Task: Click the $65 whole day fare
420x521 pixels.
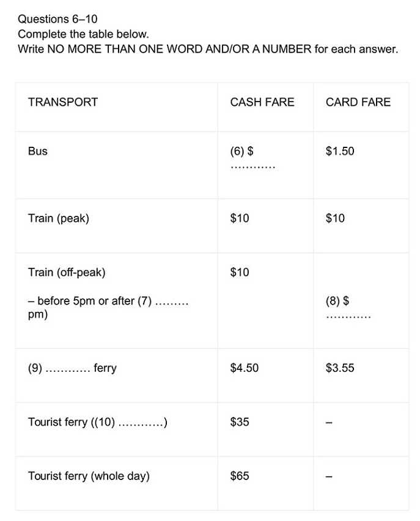Action: 240,476
